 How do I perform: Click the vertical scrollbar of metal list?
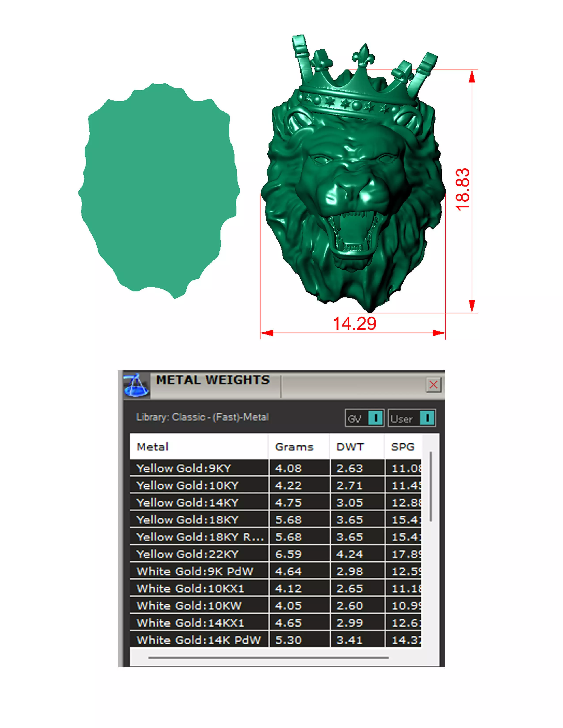point(431,486)
